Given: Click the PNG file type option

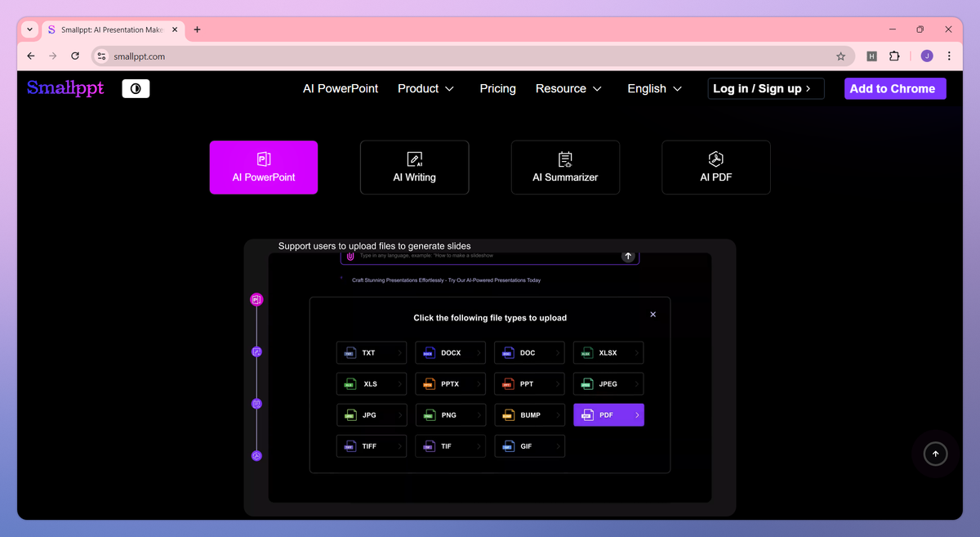Looking at the screenshot, I should [x=451, y=415].
